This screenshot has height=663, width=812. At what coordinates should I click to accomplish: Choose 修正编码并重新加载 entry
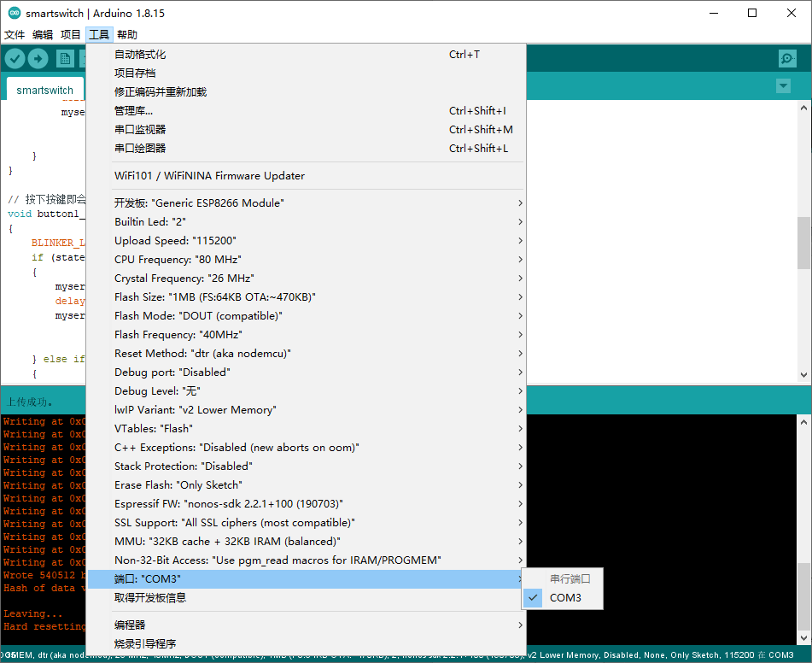tap(306, 91)
